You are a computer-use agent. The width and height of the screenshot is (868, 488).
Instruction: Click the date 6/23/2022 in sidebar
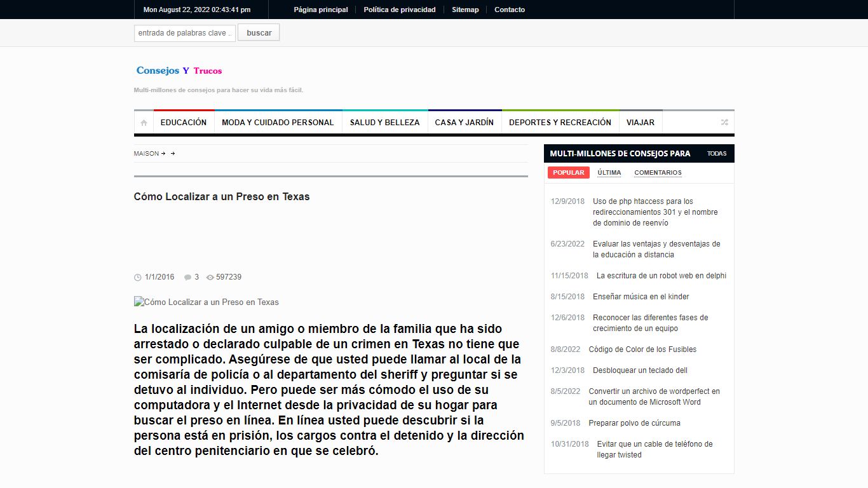[x=567, y=244]
